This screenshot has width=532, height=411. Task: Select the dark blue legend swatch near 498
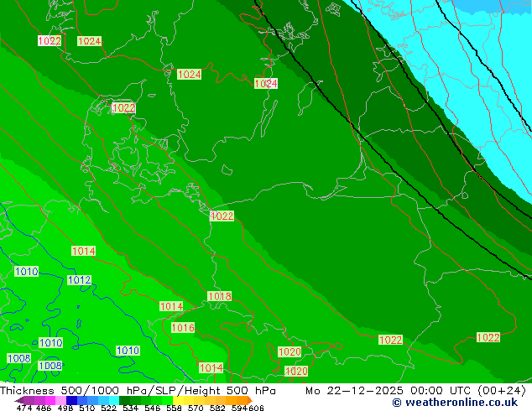point(71,400)
